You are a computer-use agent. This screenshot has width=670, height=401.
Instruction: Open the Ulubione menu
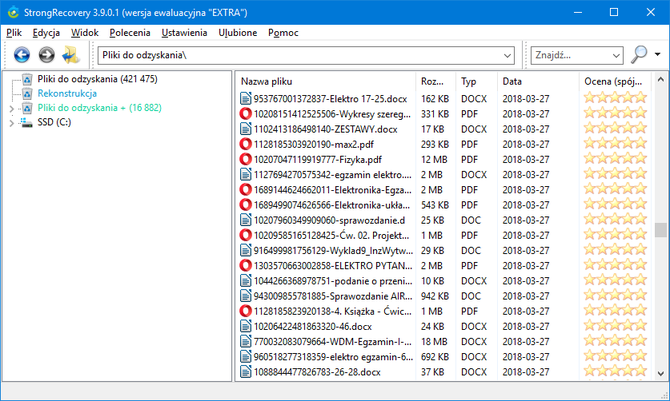point(238,33)
